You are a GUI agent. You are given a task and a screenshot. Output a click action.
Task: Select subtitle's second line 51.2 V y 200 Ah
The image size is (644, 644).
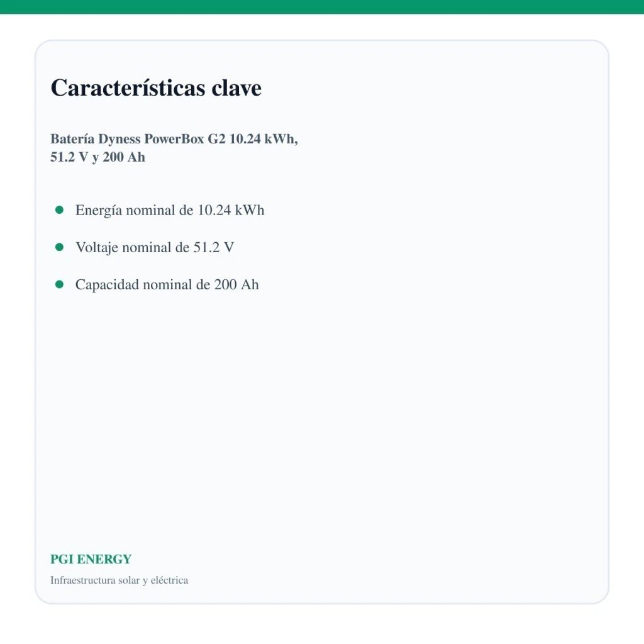point(97,157)
